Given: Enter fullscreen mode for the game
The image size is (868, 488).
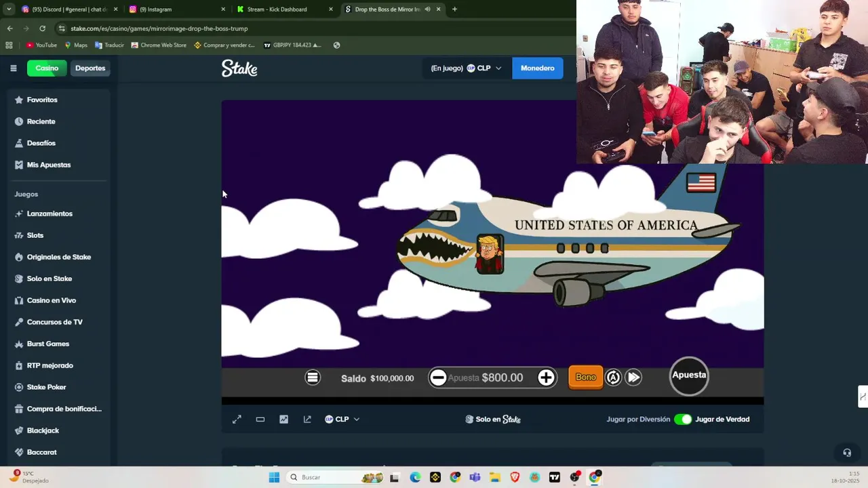Looking at the screenshot, I should pos(237,420).
